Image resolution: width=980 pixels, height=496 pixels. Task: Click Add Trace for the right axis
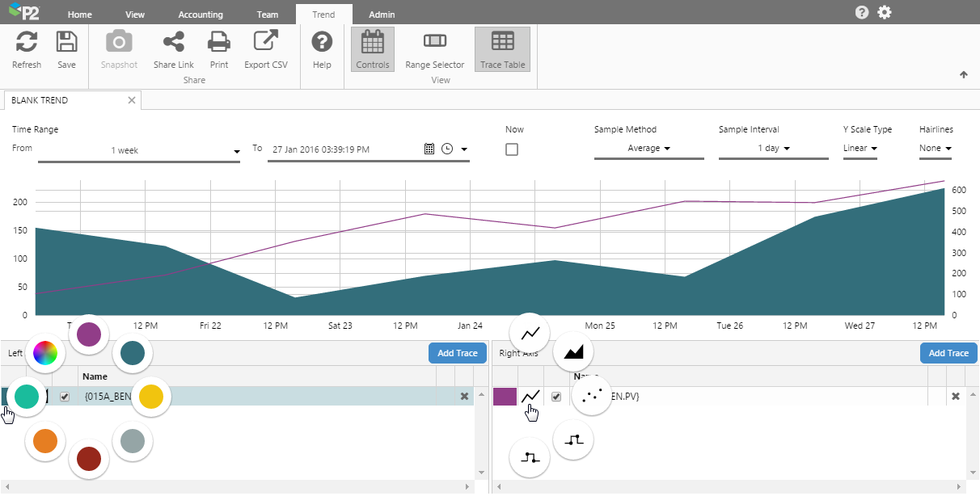coord(948,353)
